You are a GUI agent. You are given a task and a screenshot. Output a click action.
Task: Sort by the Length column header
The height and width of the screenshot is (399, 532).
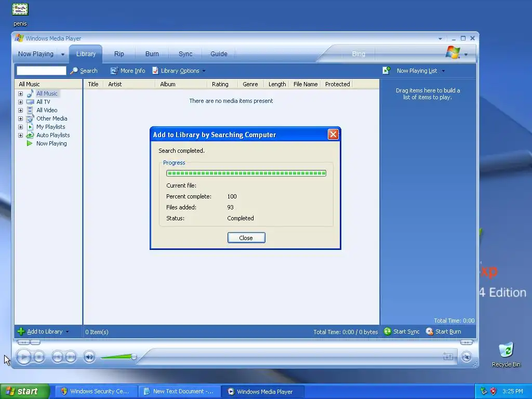click(277, 84)
